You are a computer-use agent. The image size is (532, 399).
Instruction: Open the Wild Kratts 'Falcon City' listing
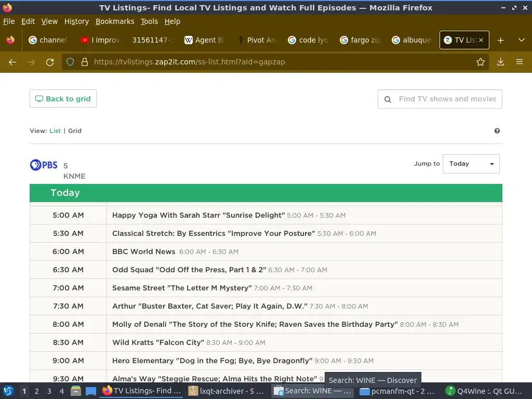[158, 343]
